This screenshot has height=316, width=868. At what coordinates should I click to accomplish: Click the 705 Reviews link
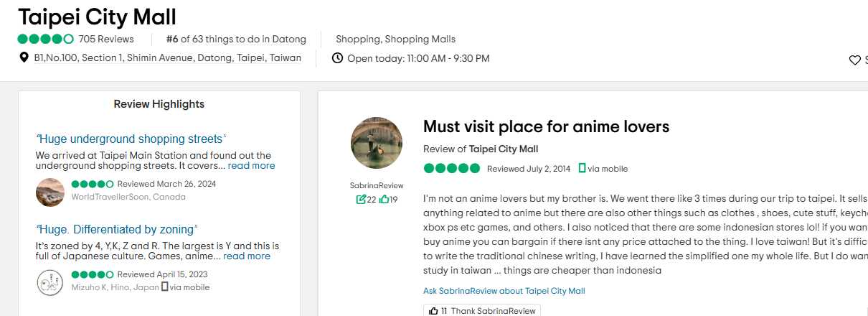click(107, 39)
